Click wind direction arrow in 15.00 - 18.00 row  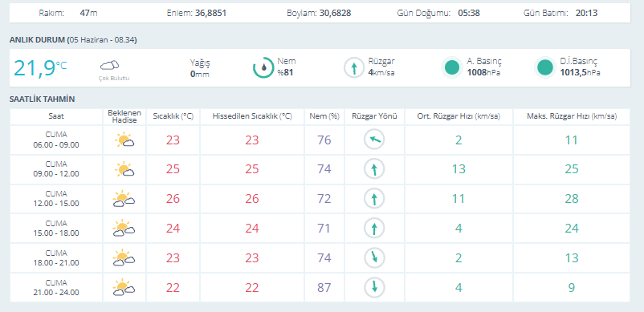tap(374, 229)
